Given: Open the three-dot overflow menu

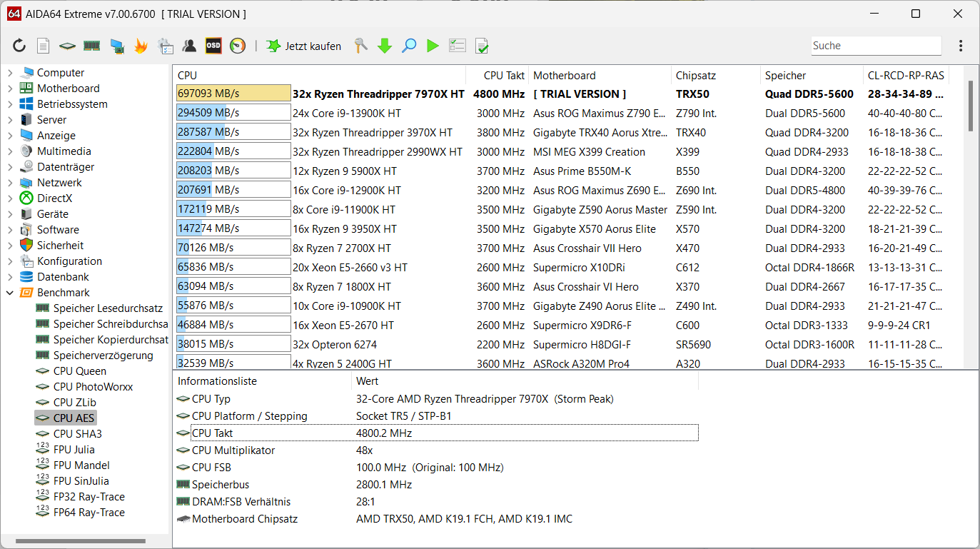Looking at the screenshot, I should click(x=961, y=46).
